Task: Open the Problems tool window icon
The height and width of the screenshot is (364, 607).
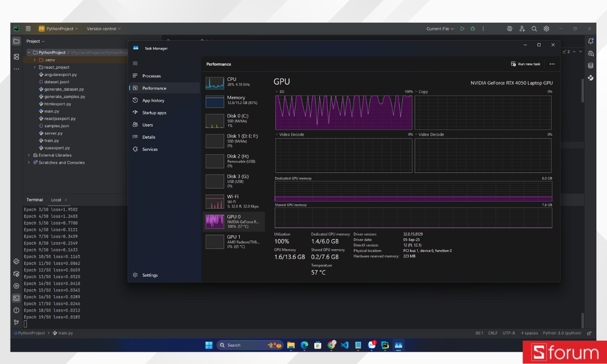Action: coord(16,310)
